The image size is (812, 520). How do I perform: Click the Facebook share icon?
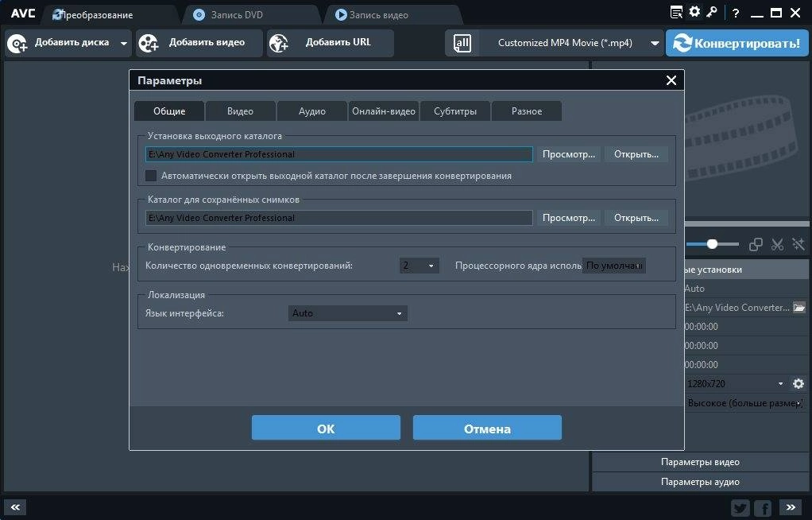763,508
